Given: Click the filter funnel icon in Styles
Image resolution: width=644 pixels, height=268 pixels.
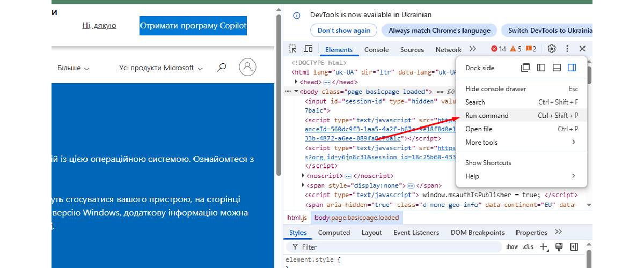Looking at the screenshot, I should [x=295, y=247].
